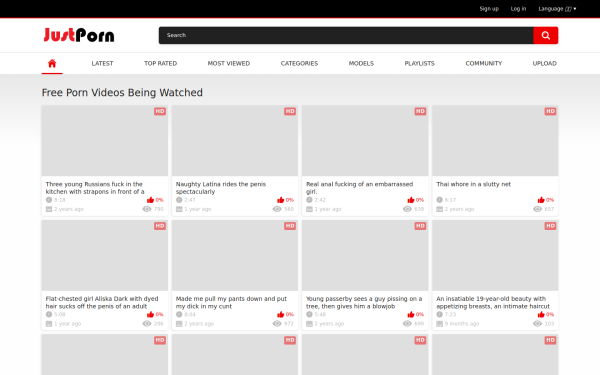Click thumbs-up icon on the 8:18 video

pos(150,200)
